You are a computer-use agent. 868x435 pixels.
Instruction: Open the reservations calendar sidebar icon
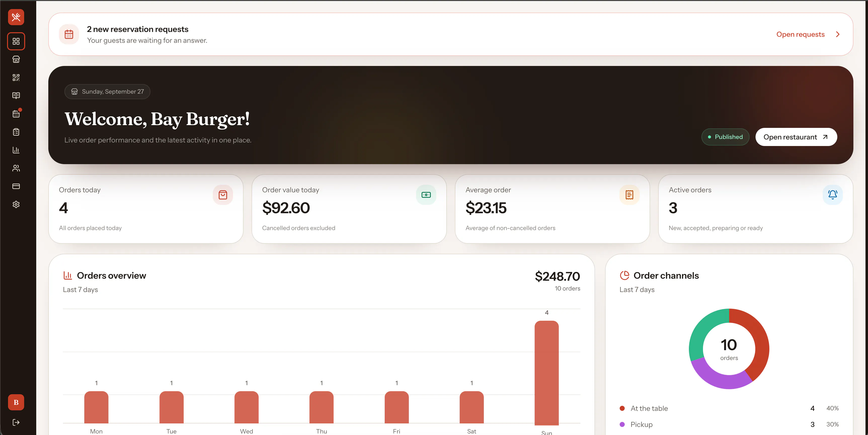[16, 114]
